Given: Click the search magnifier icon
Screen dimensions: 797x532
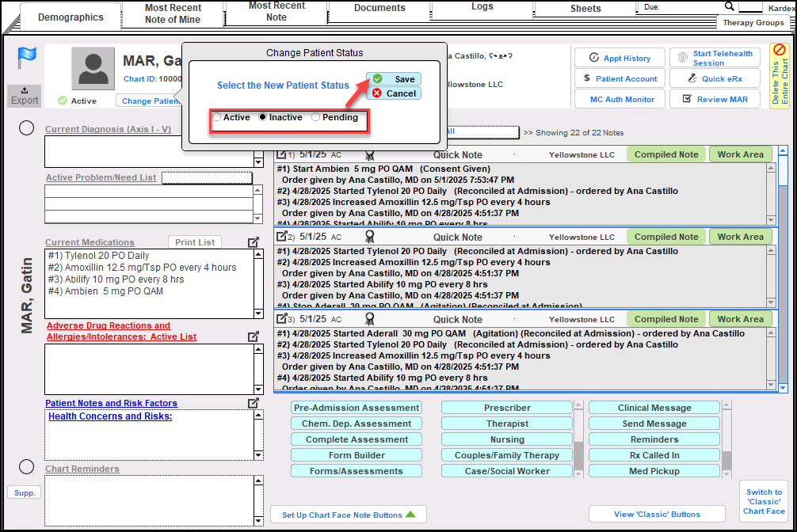Looking at the screenshot, I should point(729,6).
